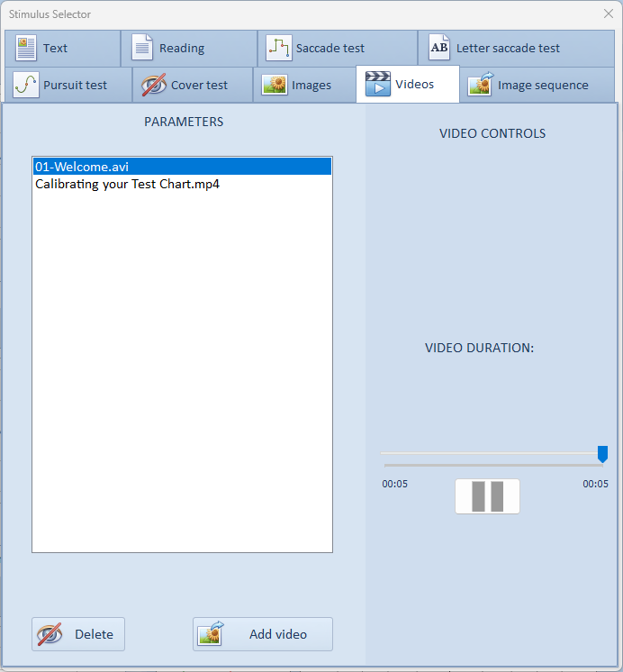Click the Reading tab page icon
The height and width of the screenshot is (672, 623).
(x=142, y=48)
